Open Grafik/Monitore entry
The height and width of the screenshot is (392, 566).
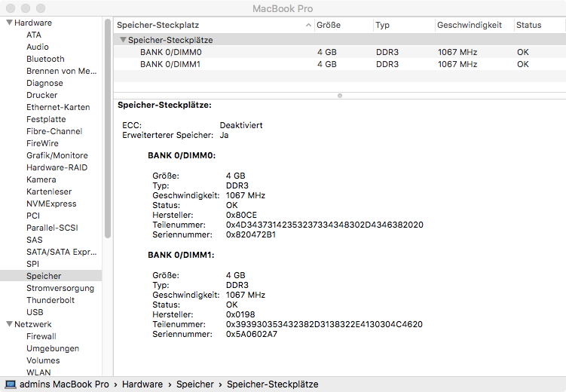pos(57,155)
